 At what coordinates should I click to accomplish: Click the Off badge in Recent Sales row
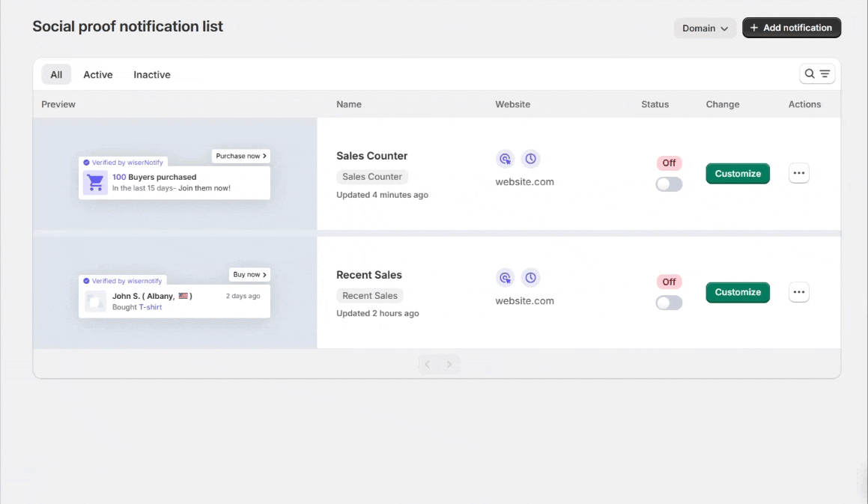[669, 282]
